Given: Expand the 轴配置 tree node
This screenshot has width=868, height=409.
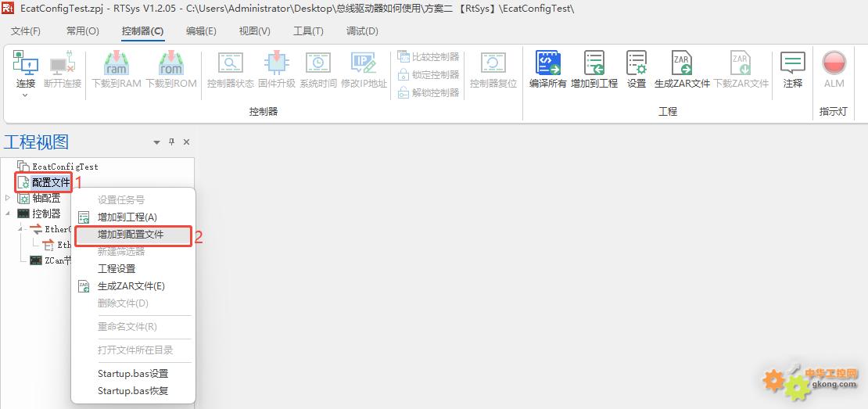Looking at the screenshot, I should 8,198.
